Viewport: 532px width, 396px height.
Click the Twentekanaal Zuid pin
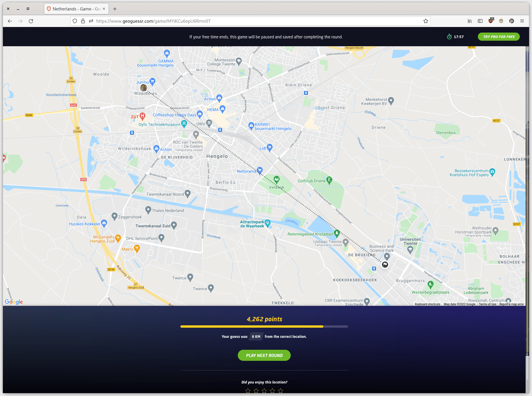(174, 225)
